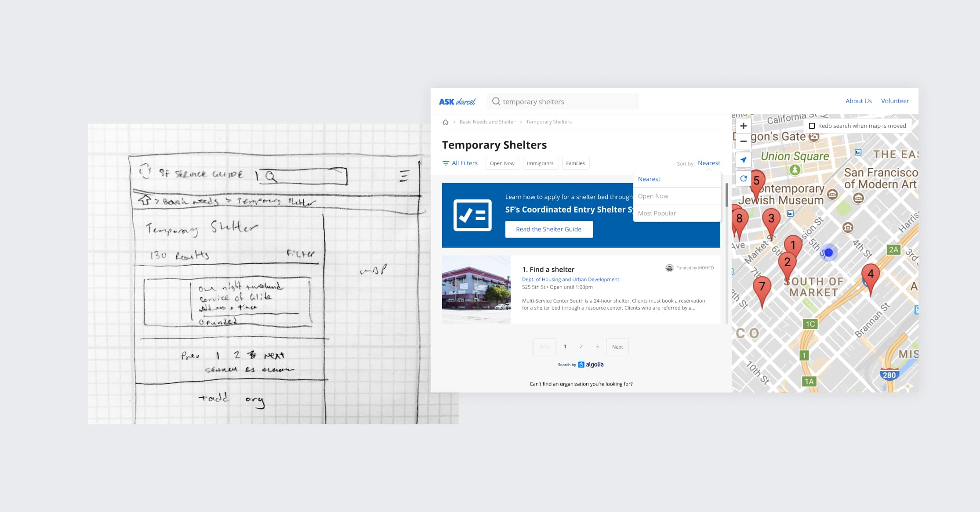Click the checklist icon in shelter banner
980x512 pixels.
tap(472, 215)
